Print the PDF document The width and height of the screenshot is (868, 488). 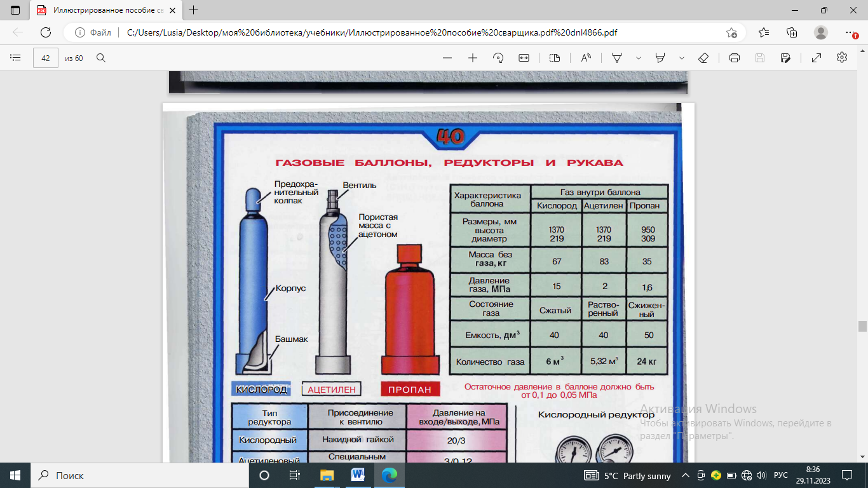click(735, 58)
